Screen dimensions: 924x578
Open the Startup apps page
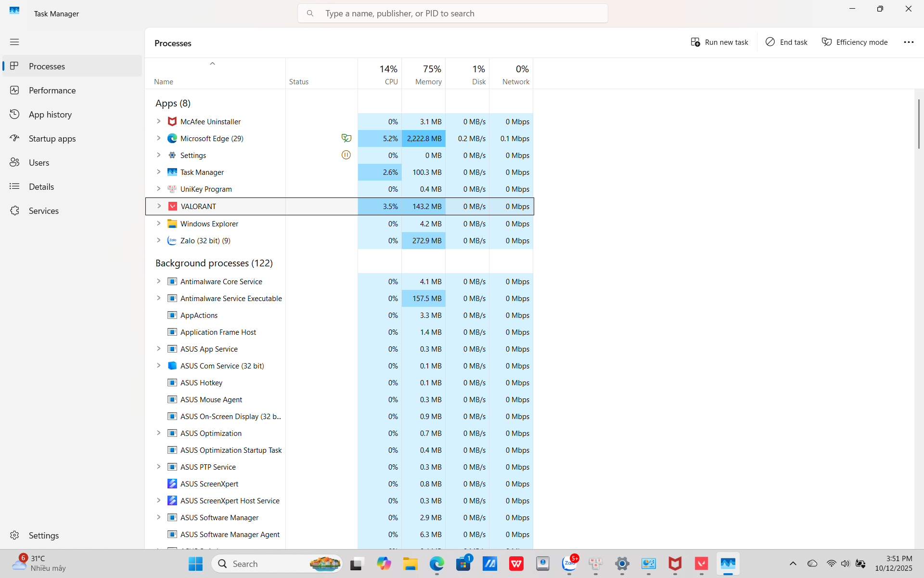(x=52, y=138)
